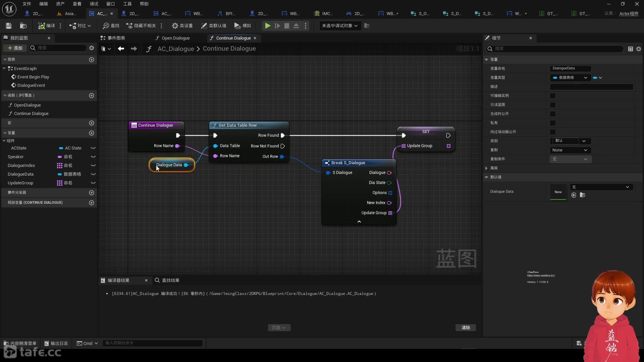This screenshot has width=644, height=362.
Task: Open the details property matrix grid icon
Action: (631, 49)
